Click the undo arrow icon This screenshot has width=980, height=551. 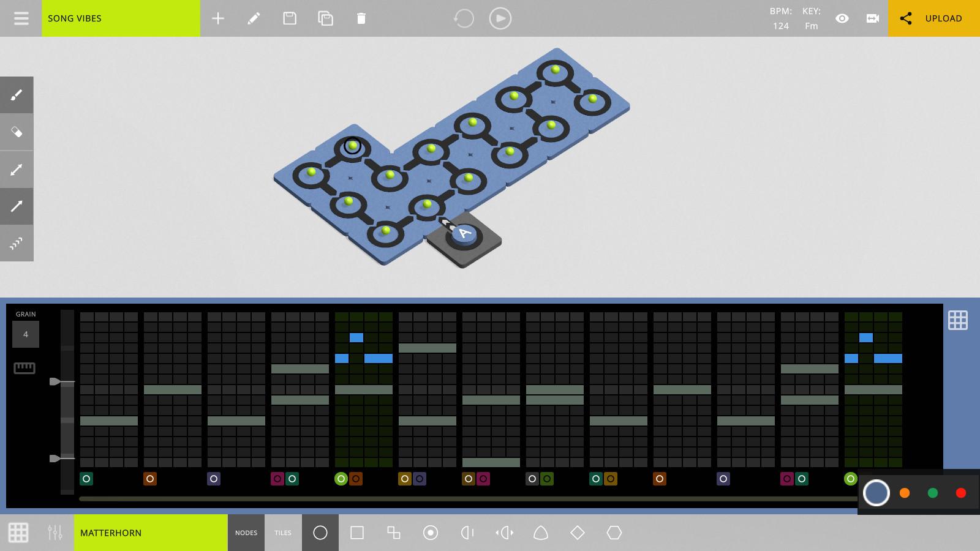[x=464, y=18]
